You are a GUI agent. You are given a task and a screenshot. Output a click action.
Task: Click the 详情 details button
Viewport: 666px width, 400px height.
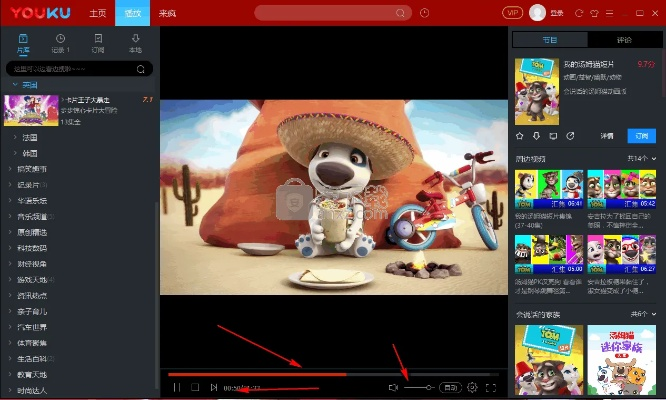pyautogui.click(x=606, y=135)
